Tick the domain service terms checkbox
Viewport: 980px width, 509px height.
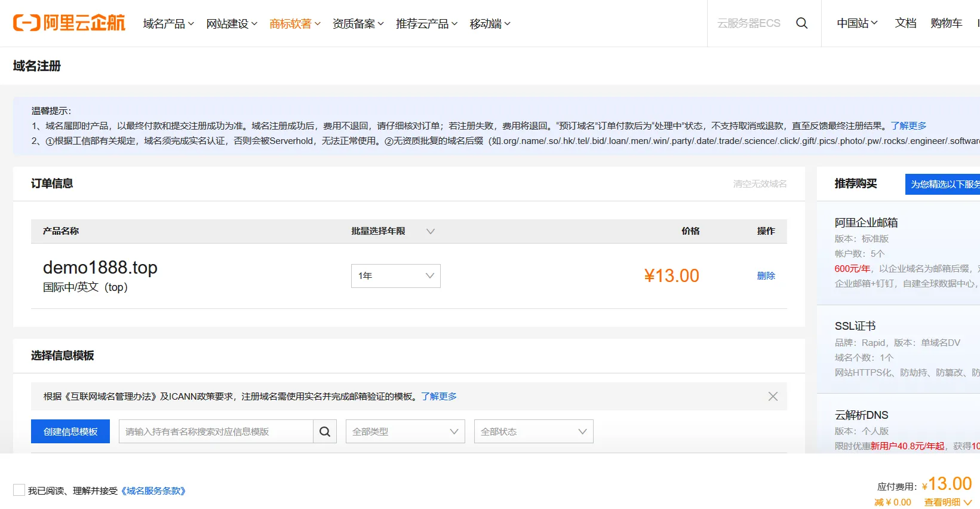coord(19,490)
